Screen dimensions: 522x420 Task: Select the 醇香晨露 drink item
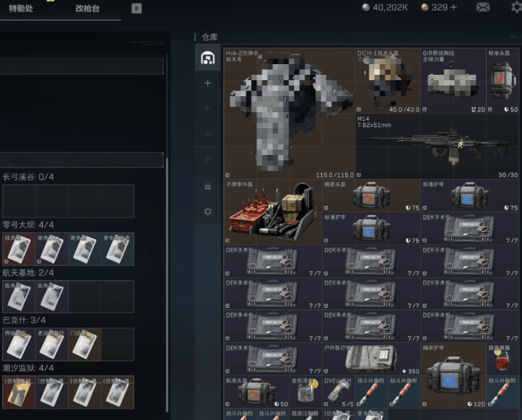(x=503, y=359)
